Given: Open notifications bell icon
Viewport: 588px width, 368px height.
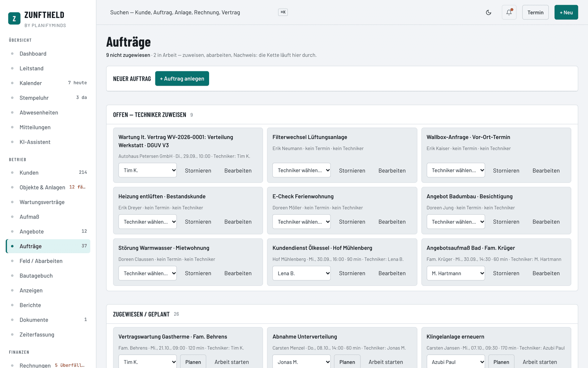Looking at the screenshot, I should click(509, 13).
